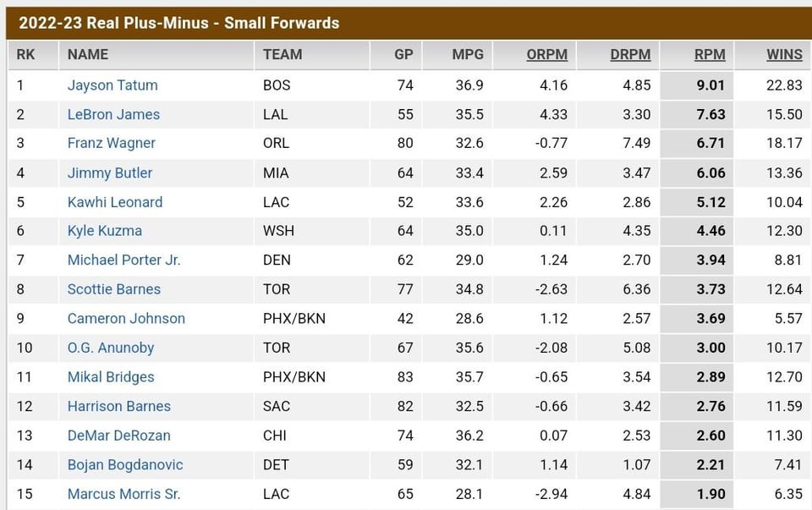
Task: Click Bojan Bogdanovic's name
Action: [125, 464]
